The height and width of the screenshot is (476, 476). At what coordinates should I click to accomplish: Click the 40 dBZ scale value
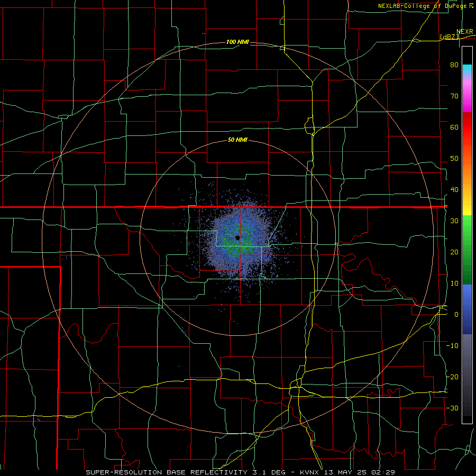click(x=454, y=190)
